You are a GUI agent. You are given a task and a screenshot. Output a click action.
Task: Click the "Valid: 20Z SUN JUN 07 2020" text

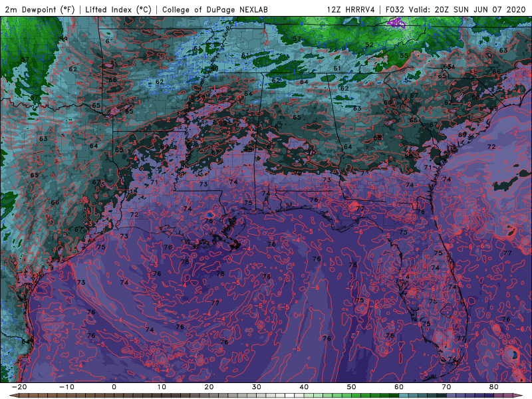pos(467,9)
